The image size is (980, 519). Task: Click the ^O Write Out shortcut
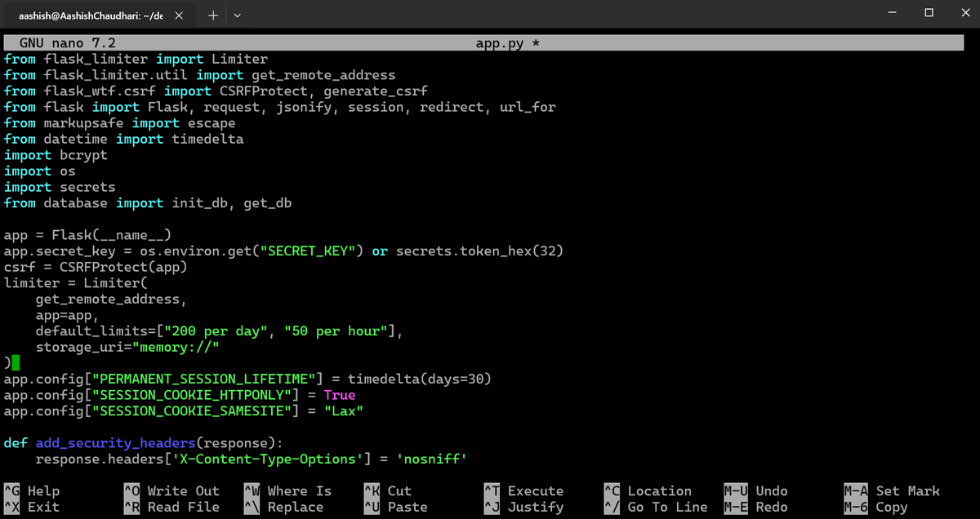click(171, 490)
